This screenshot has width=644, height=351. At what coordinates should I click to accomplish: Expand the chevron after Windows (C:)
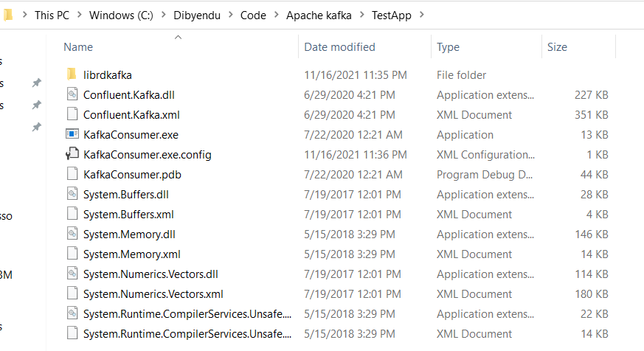pos(164,15)
